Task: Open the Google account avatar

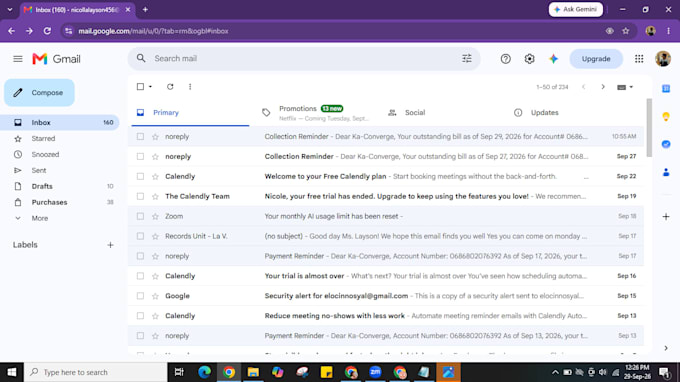Action: point(663,59)
